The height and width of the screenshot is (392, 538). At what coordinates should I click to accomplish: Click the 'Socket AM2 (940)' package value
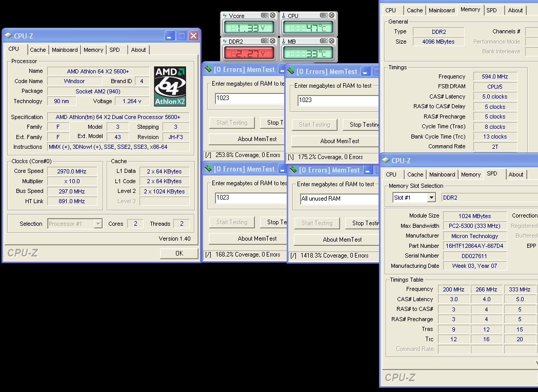[98, 91]
